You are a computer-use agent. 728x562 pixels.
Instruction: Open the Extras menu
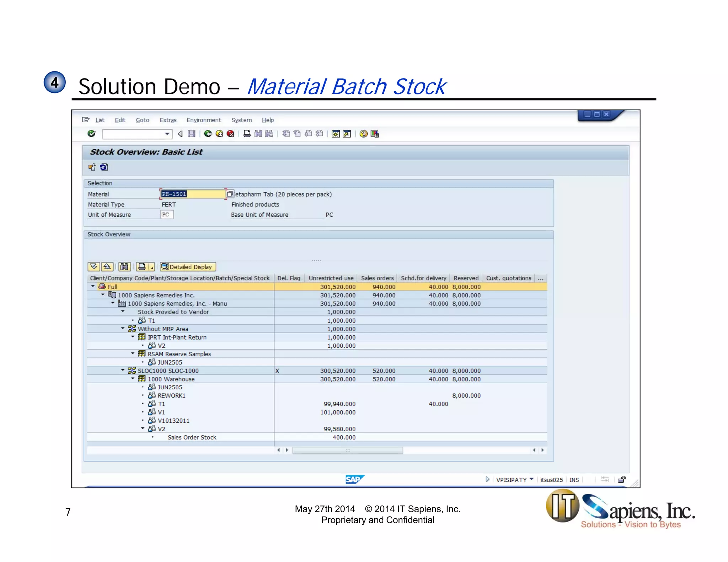168,120
